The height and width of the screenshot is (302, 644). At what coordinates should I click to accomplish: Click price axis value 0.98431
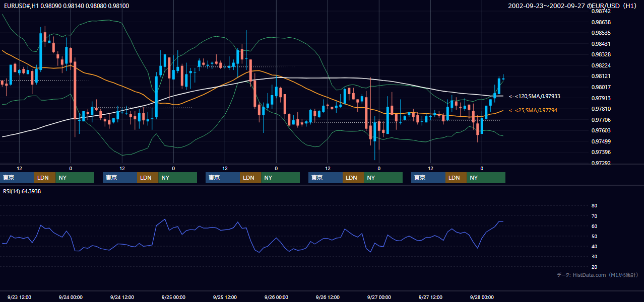click(x=601, y=44)
